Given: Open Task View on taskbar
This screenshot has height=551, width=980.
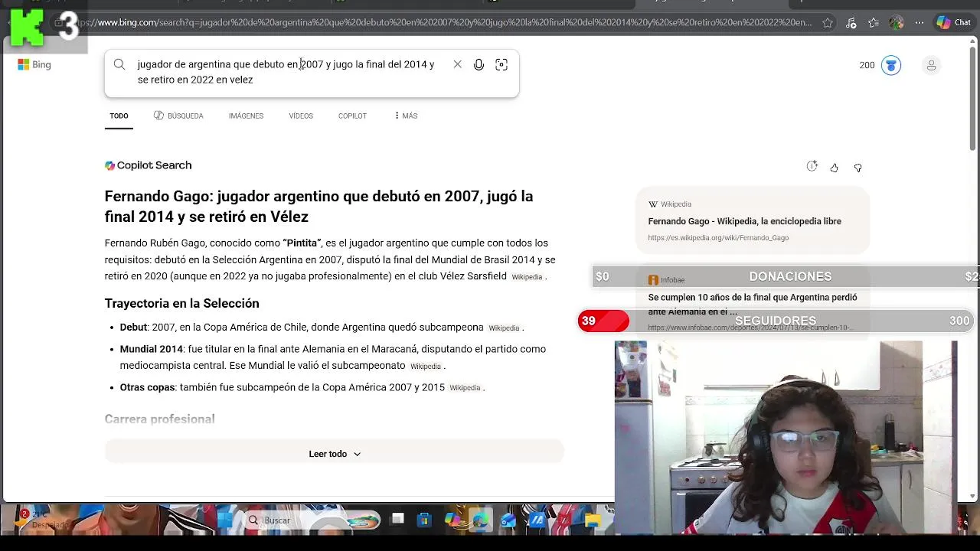Looking at the screenshot, I should pos(397,520).
